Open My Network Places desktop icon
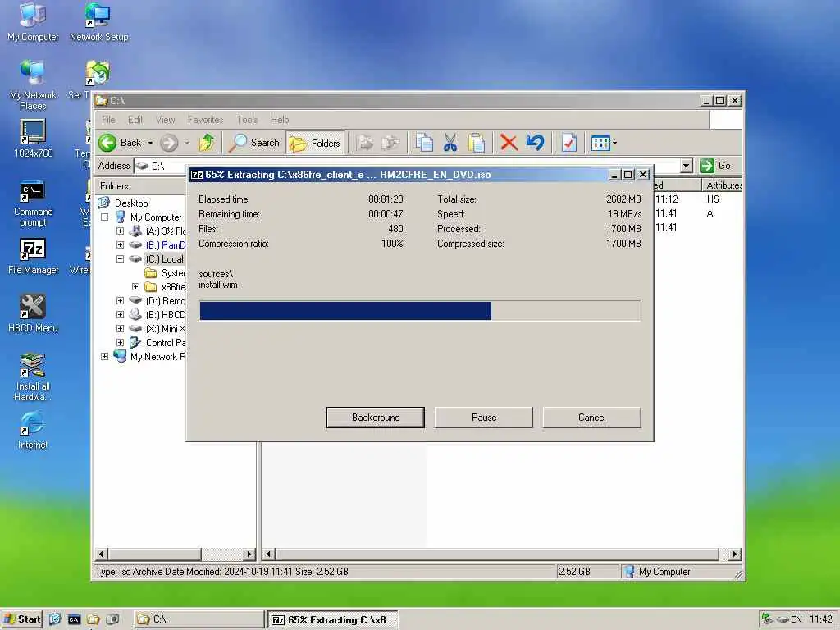 click(x=33, y=85)
